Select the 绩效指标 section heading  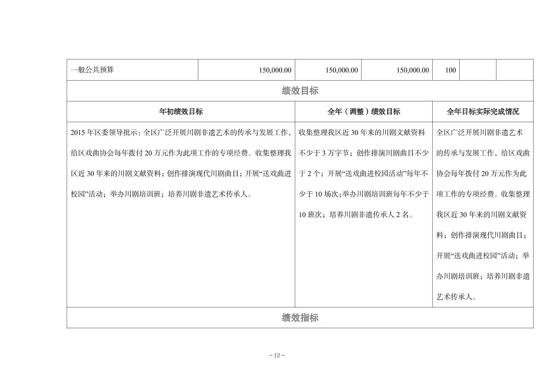tap(300, 318)
